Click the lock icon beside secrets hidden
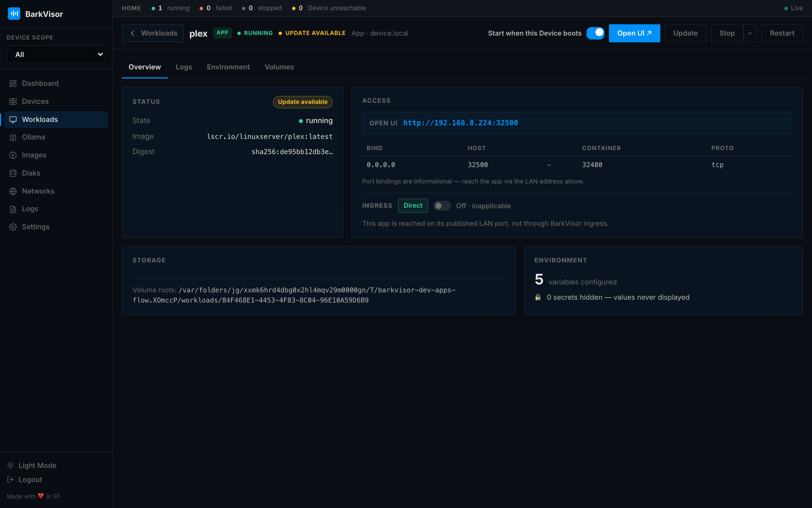This screenshot has height=508, width=812. [x=538, y=297]
